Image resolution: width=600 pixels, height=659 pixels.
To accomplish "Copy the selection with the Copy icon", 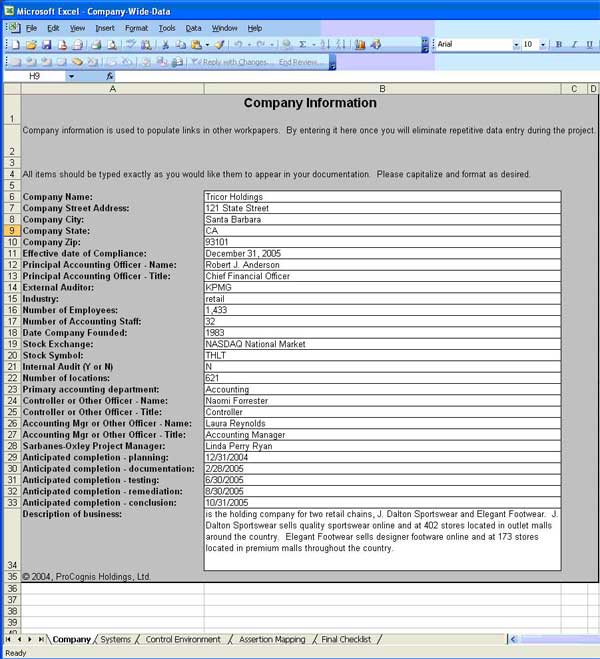I will click(181, 44).
